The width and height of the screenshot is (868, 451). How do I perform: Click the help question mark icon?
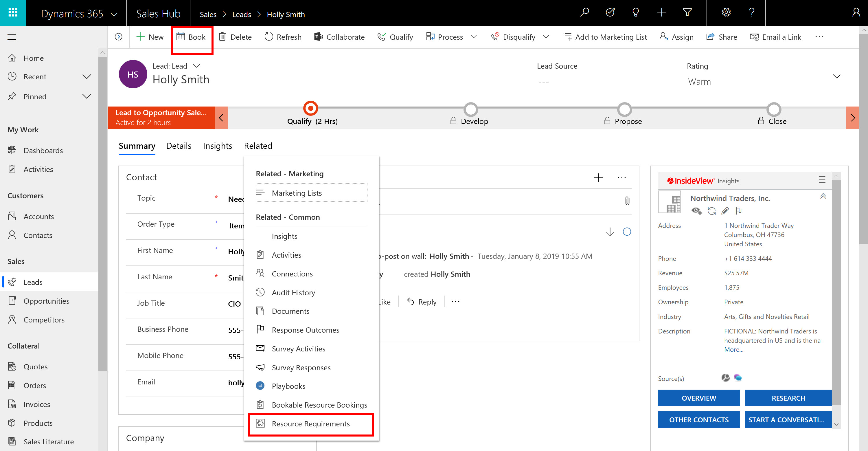pos(752,13)
